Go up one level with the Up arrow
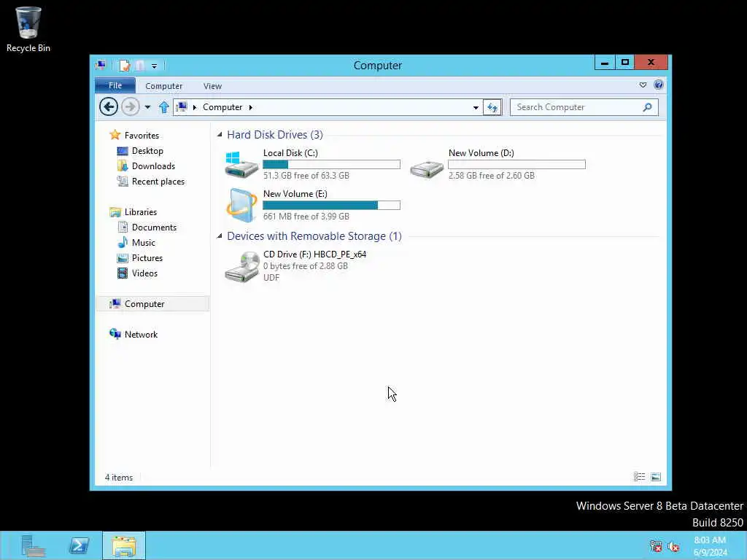747x560 pixels. tap(164, 107)
